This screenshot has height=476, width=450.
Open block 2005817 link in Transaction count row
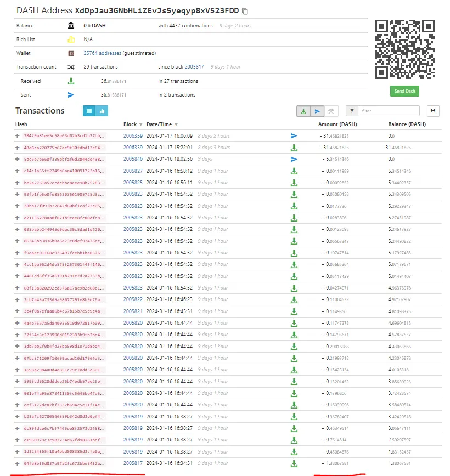(194, 67)
